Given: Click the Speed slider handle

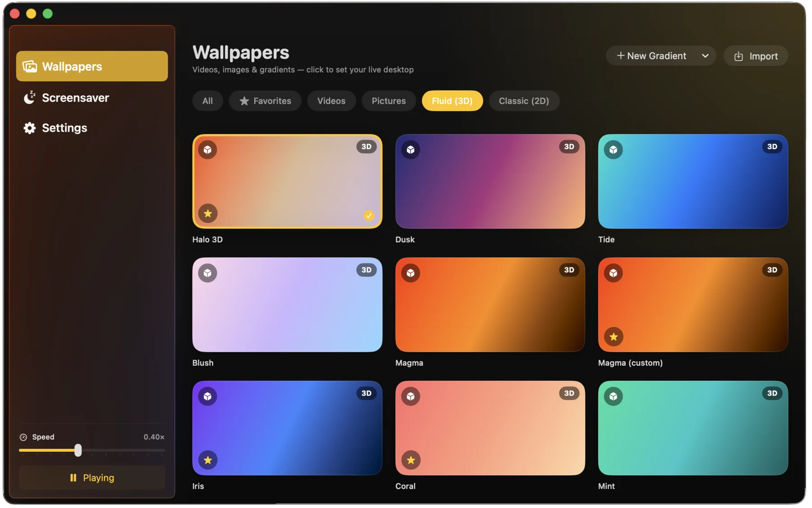Looking at the screenshot, I should click(78, 450).
